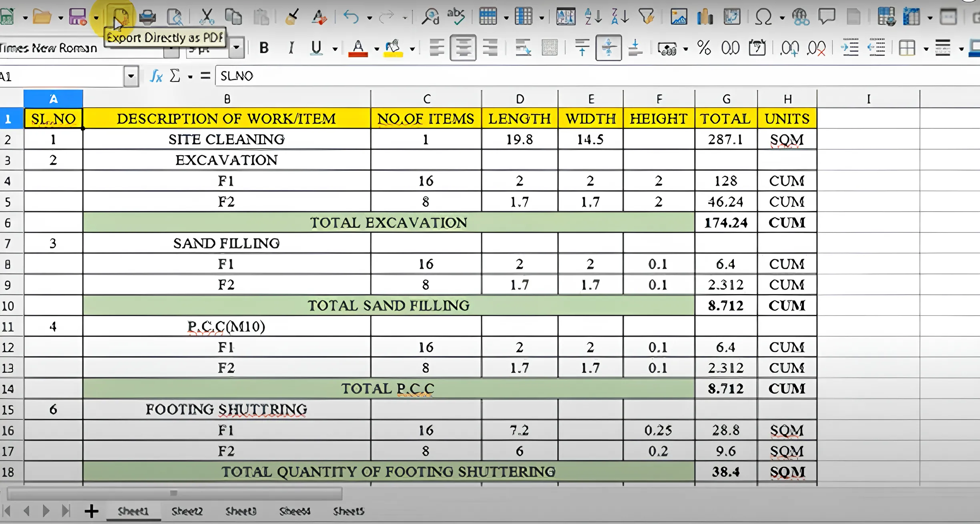Select the Sheet3 tab

(x=241, y=511)
